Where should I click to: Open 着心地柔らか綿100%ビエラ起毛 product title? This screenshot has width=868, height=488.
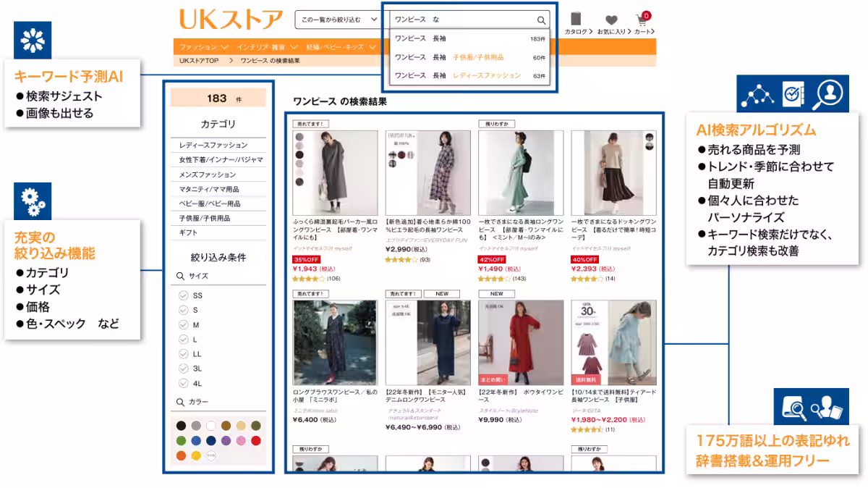click(x=427, y=224)
